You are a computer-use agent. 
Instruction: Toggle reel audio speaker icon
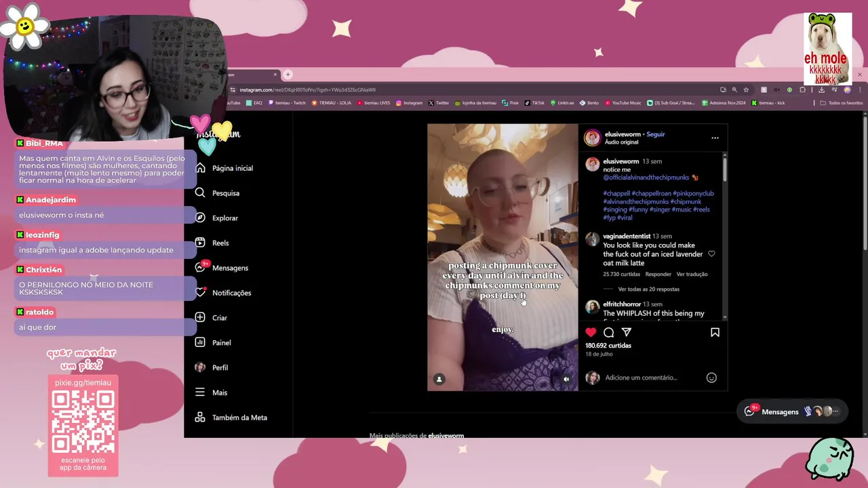click(566, 379)
